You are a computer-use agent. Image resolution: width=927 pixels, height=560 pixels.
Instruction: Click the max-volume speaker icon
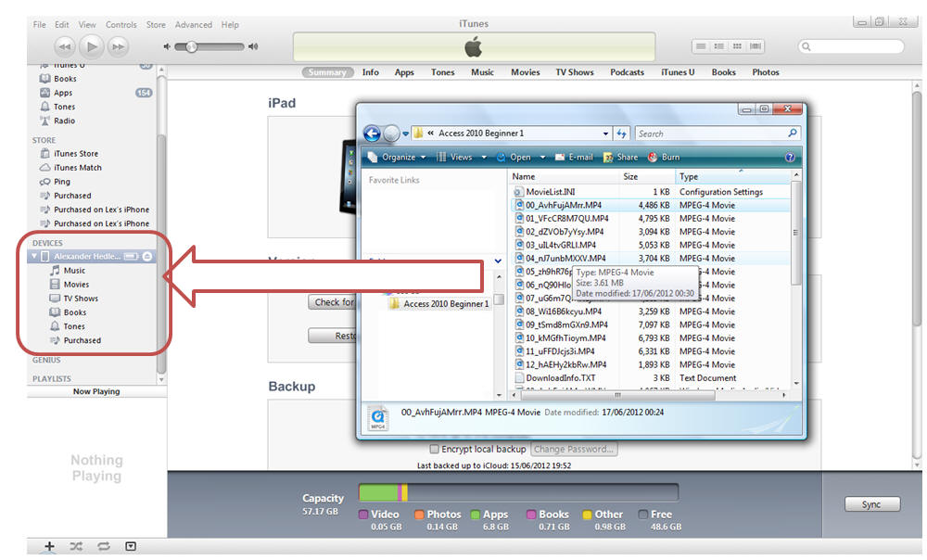click(254, 46)
